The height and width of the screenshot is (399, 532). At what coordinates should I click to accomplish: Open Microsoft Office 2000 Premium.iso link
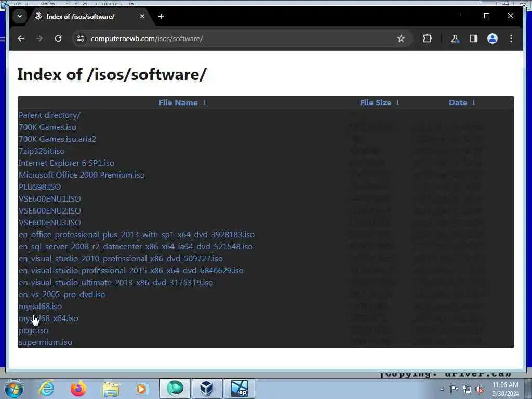tap(82, 175)
